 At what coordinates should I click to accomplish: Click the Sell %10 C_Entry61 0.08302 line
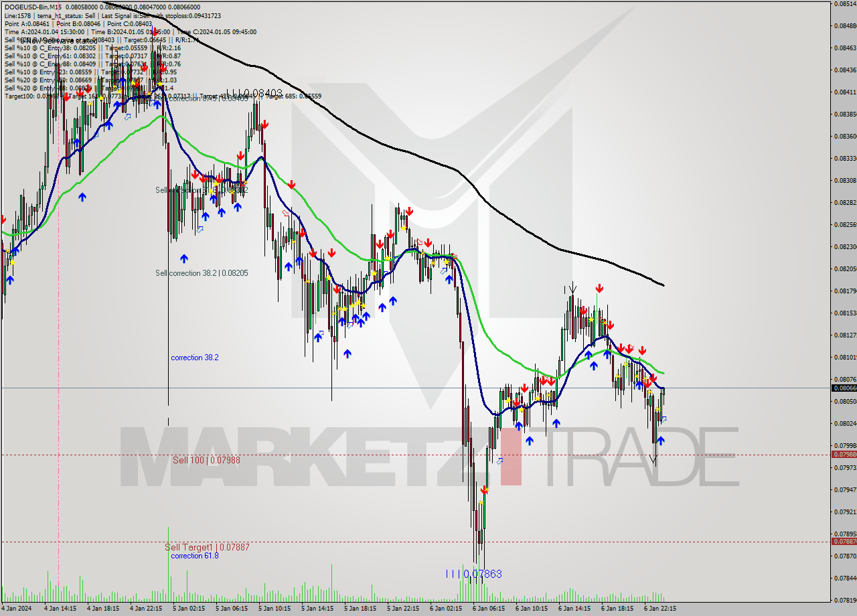tap(92, 56)
